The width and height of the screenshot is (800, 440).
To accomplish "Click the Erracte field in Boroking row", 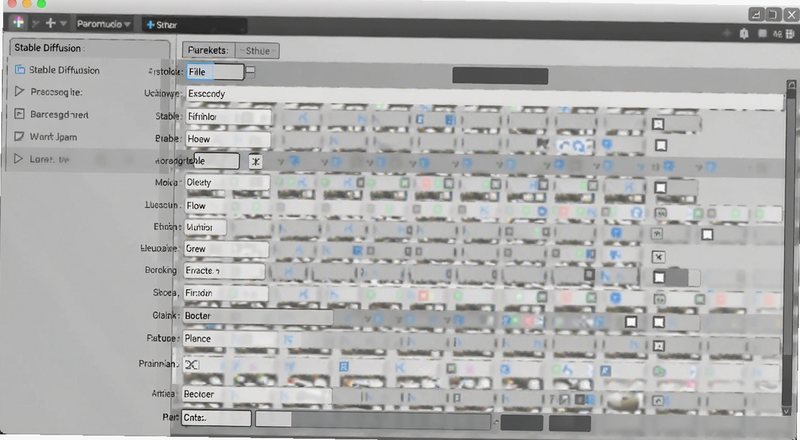I will [x=224, y=271].
